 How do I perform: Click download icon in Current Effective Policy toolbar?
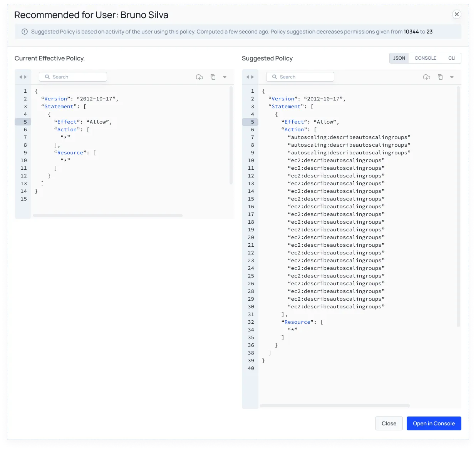[199, 77]
